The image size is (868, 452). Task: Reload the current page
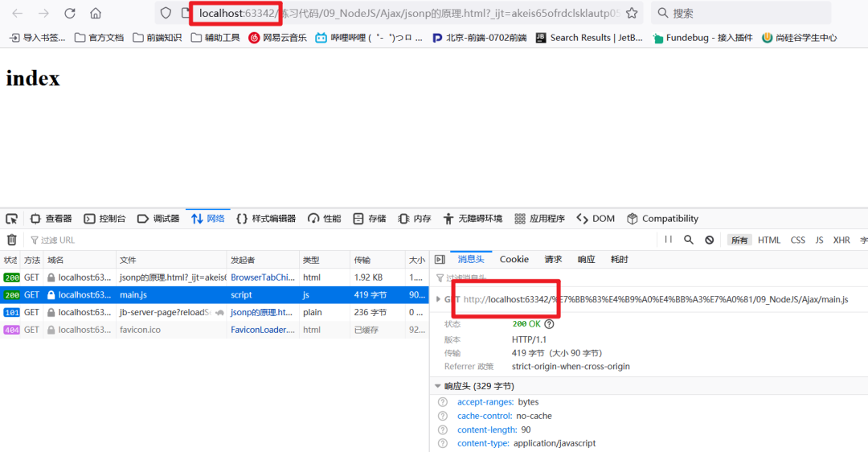(70, 14)
